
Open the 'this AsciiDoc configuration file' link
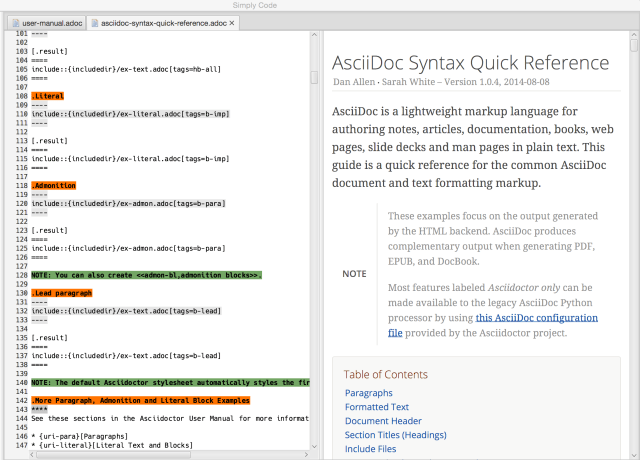pyautogui.click(x=536, y=318)
